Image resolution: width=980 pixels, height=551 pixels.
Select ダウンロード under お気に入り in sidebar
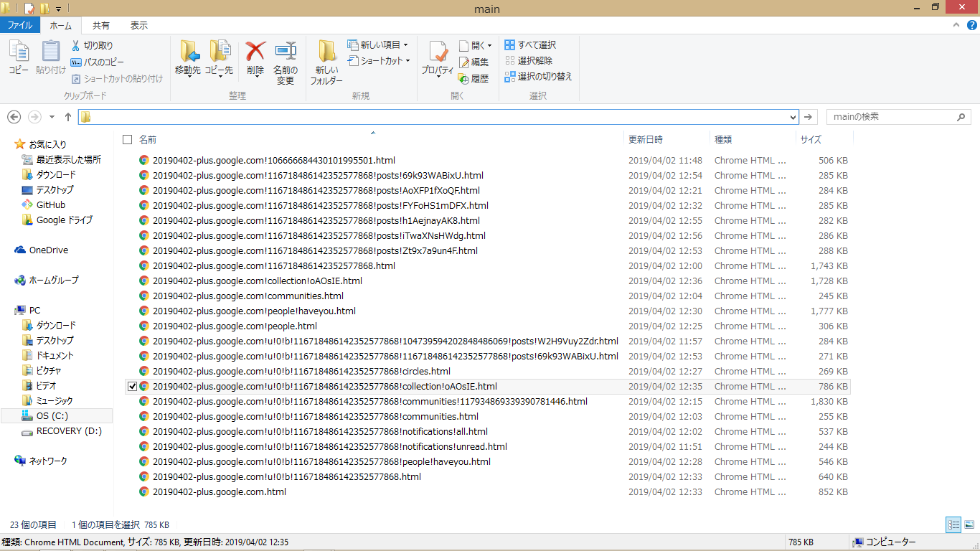[56, 175]
